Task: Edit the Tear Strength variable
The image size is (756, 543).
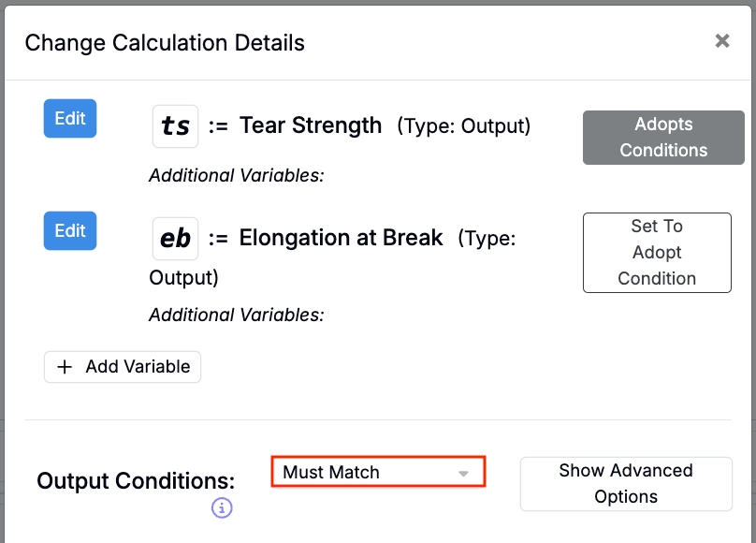Action: [70, 119]
